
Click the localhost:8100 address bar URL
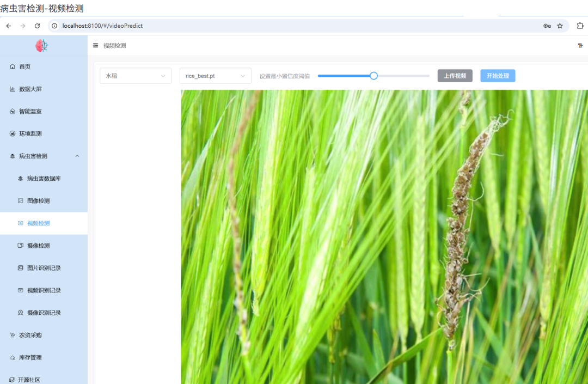pyautogui.click(x=102, y=26)
